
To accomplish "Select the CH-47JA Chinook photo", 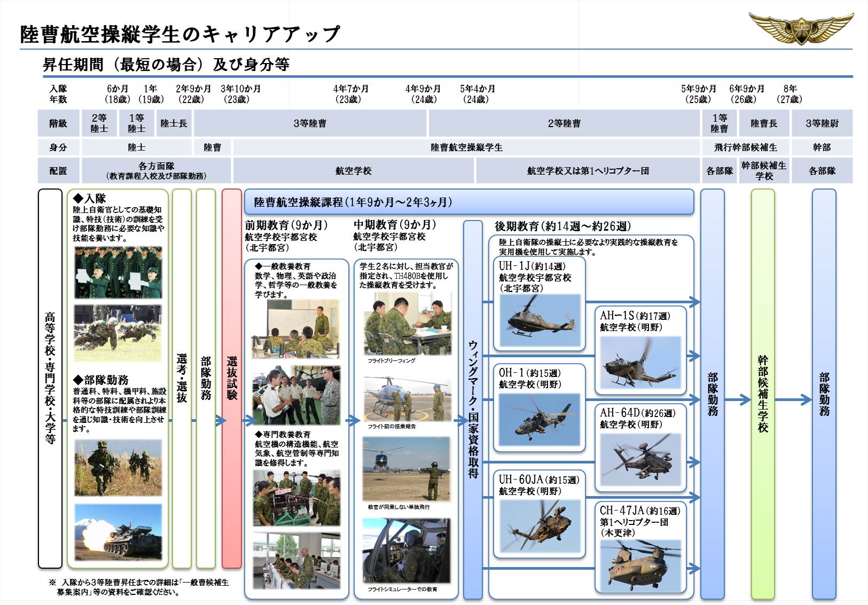I will pos(640,566).
